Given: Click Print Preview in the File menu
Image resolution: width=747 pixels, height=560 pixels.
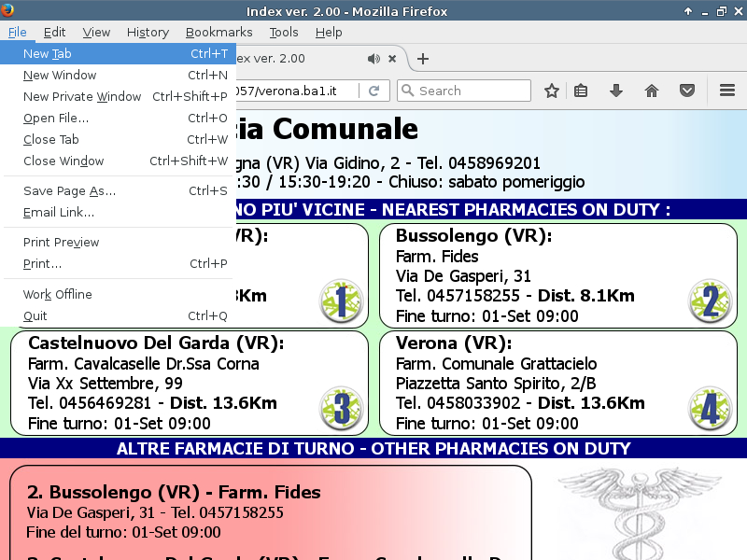Looking at the screenshot, I should [x=61, y=243].
